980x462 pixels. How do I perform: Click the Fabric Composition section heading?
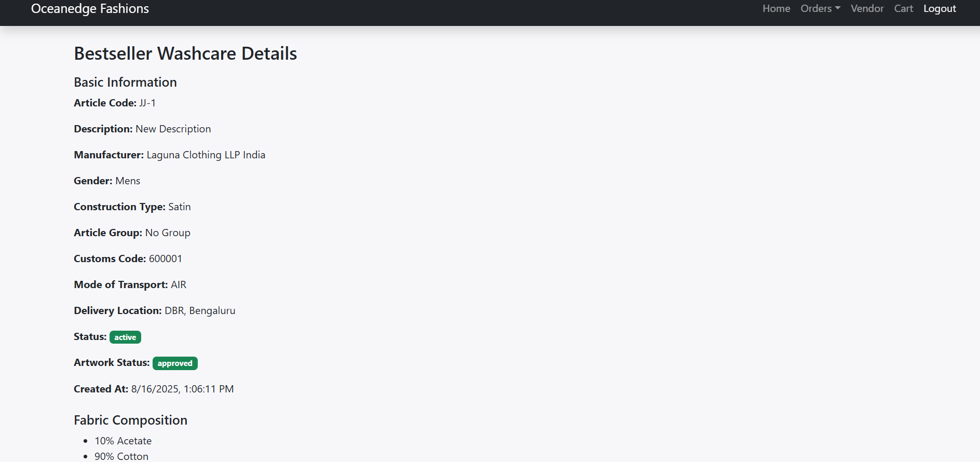[130, 420]
